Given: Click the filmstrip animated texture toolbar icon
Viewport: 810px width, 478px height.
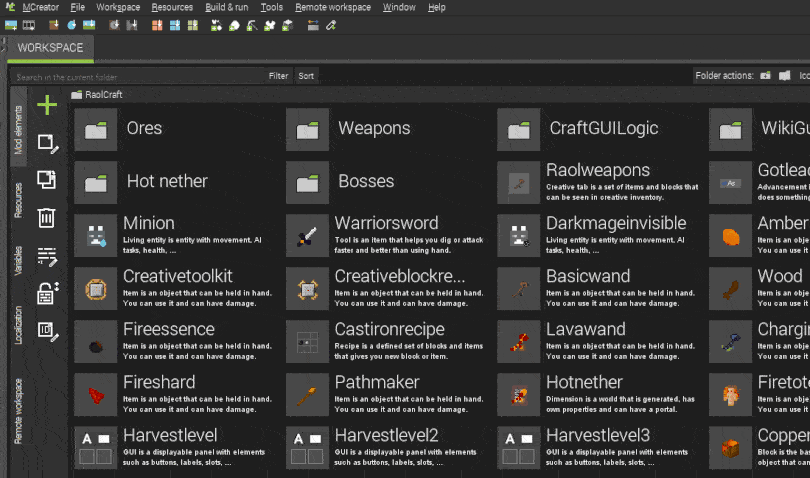Looking at the screenshot, I should click(x=29, y=25).
